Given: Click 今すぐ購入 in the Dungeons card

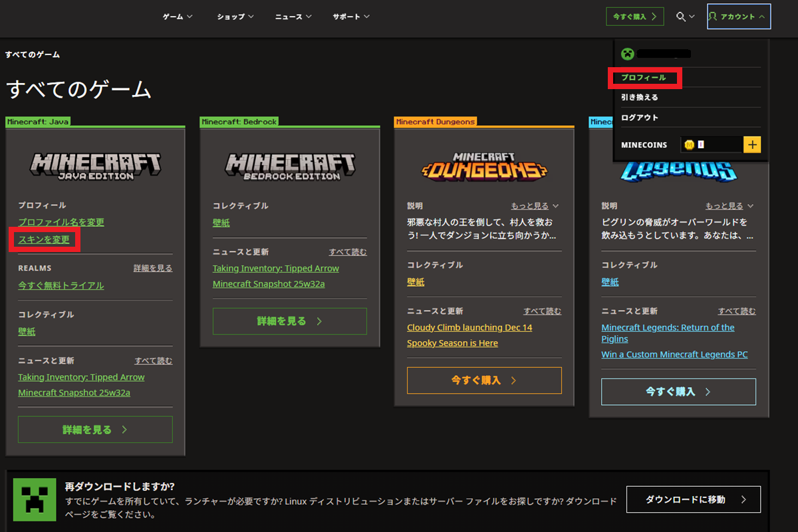Looking at the screenshot, I should click(x=484, y=380).
